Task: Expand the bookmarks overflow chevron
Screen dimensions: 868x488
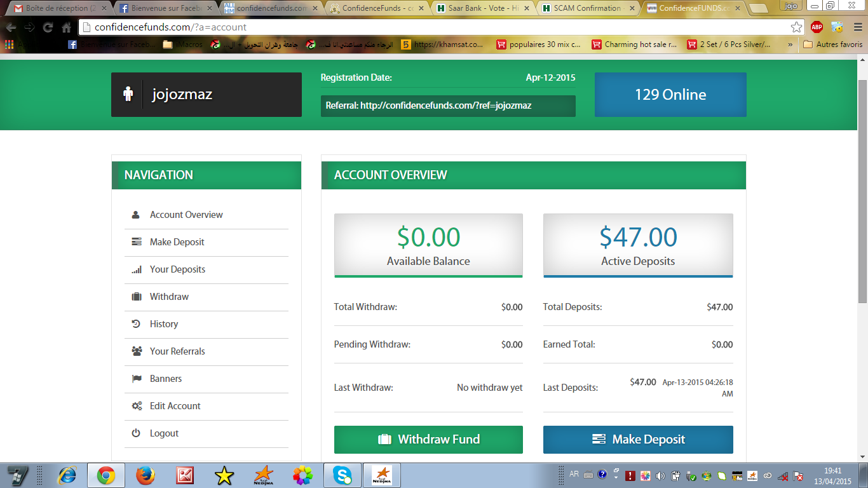Action: [x=790, y=44]
